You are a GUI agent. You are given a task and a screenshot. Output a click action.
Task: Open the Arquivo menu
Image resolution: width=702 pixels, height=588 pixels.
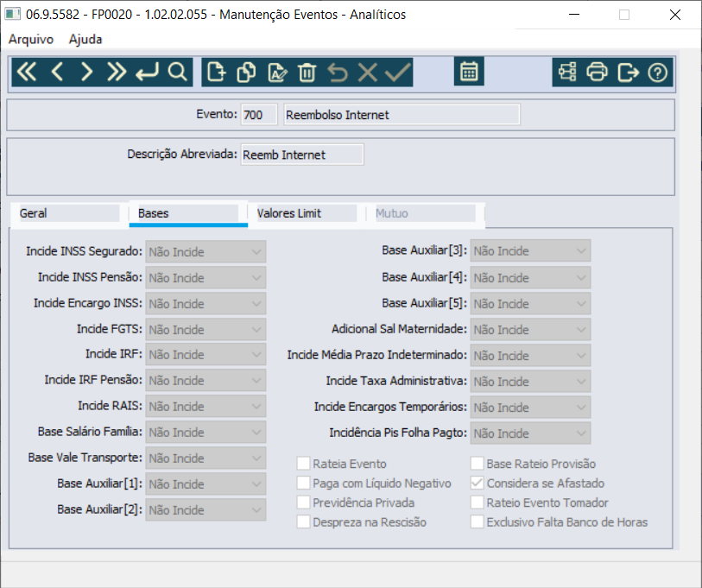pyautogui.click(x=31, y=40)
